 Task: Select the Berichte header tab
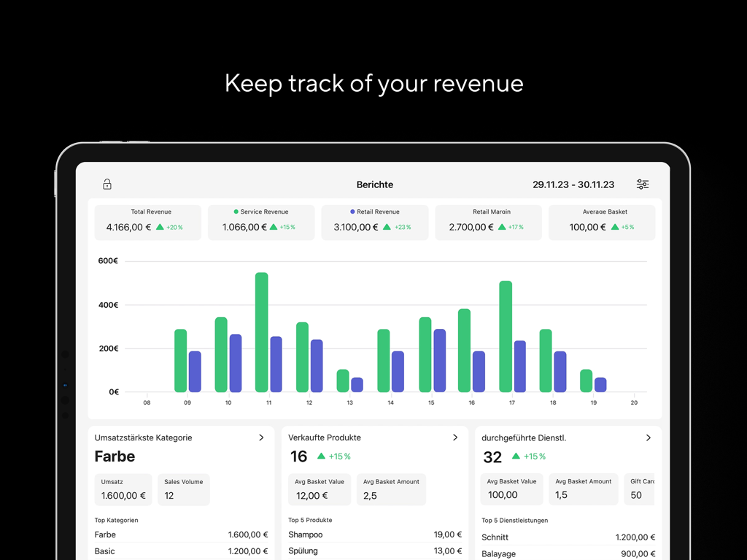click(374, 184)
